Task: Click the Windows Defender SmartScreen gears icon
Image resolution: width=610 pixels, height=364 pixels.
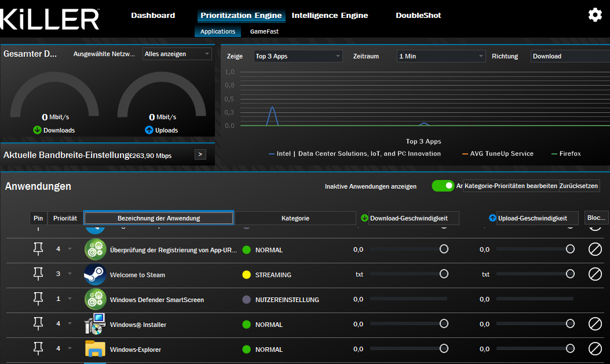Action: 95,300
